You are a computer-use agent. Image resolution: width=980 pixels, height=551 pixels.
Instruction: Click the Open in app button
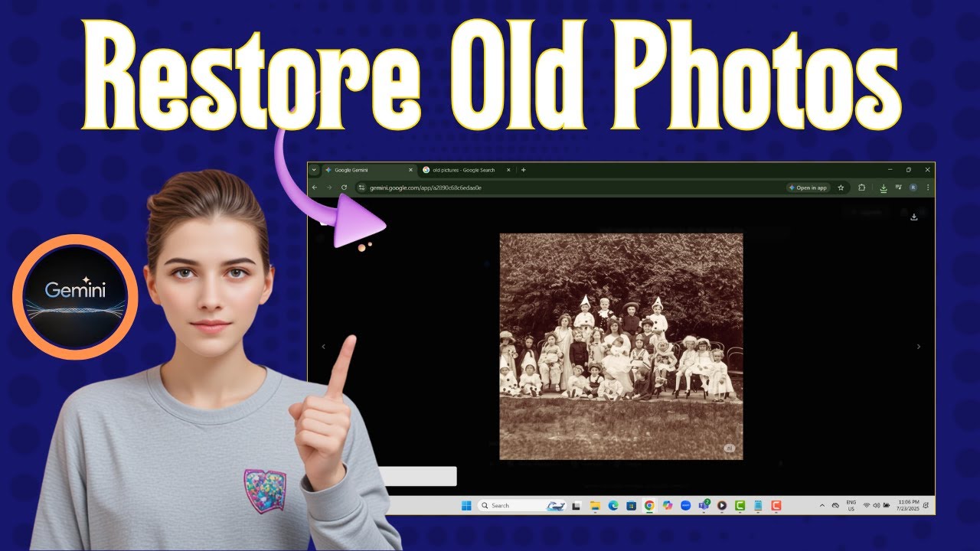tap(808, 187)
